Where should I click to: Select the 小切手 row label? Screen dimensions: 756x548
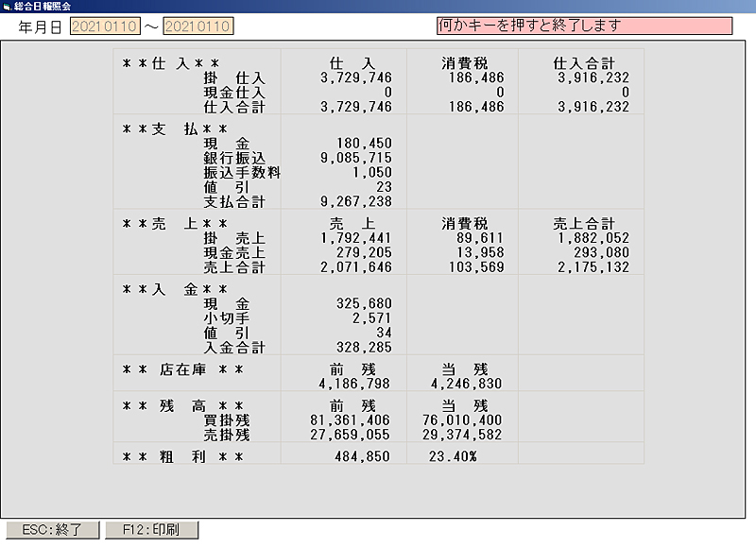[227, 318]
